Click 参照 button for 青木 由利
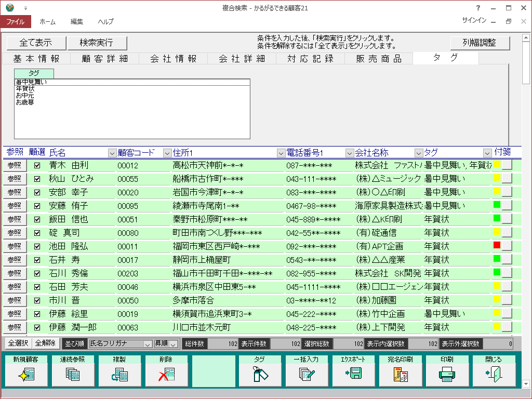The width and height of the screenshot is (532, 399). click(x=15, y=165)
